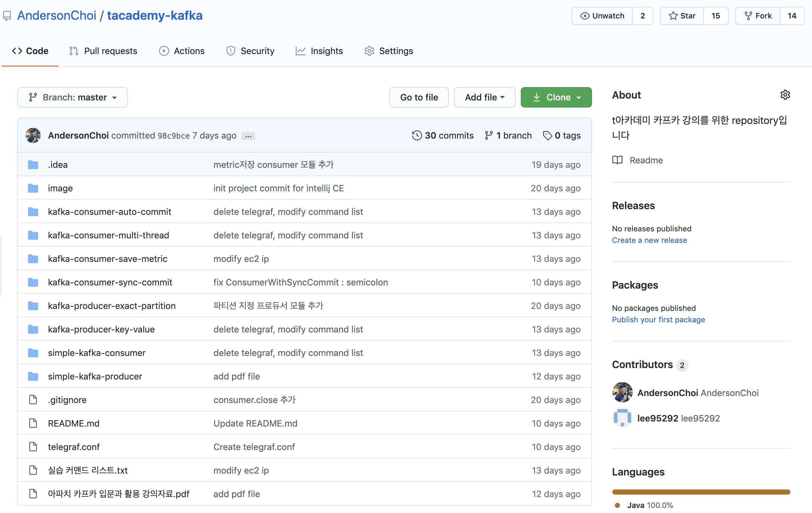Click the commit history clock icon
Image resolution: width=812 pixels, height=513 pixels.
[x=417, y=135]
